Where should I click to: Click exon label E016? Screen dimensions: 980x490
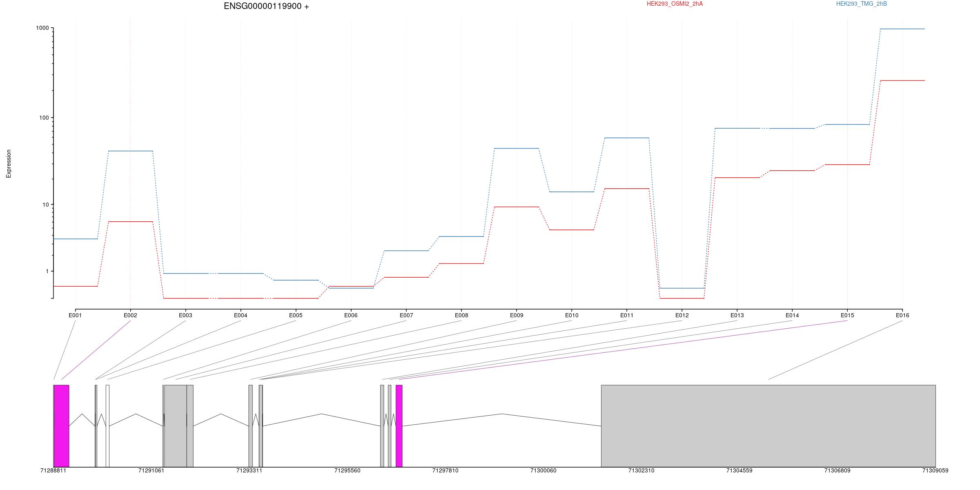click(x=902, y=315)
